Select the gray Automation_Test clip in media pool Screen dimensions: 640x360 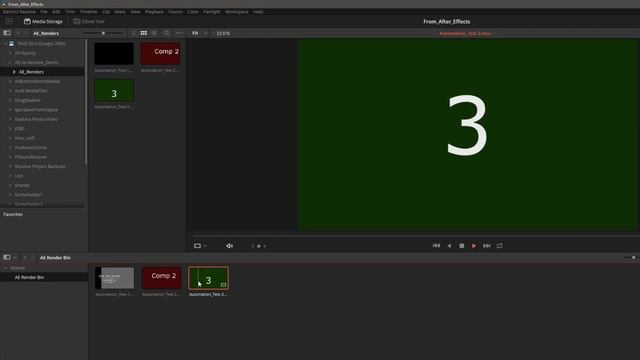click(x=114, y=278)
